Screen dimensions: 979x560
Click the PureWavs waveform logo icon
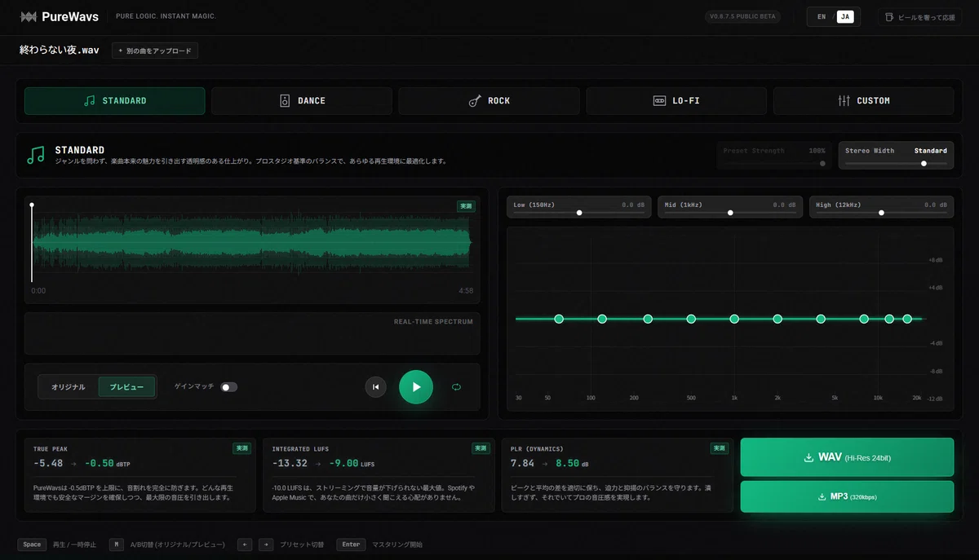[28, 16]
